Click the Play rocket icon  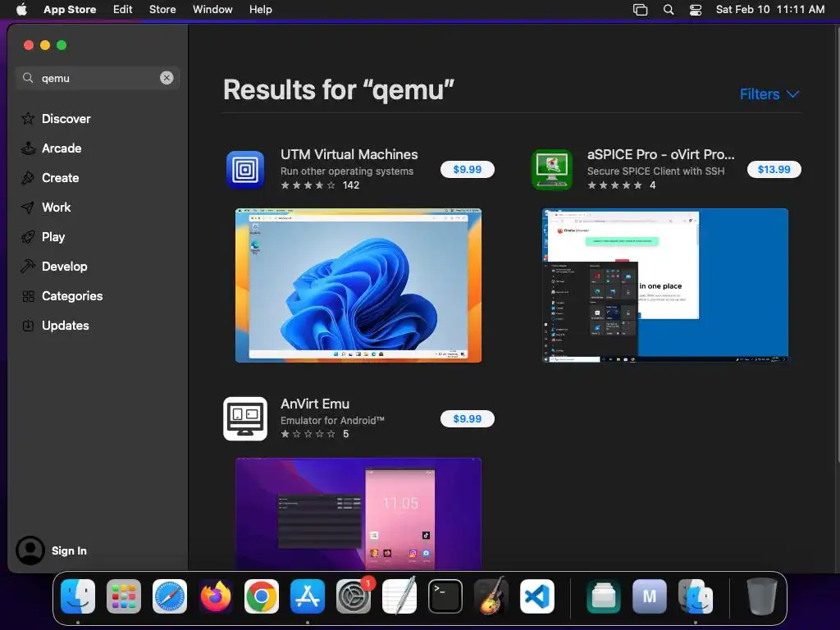28,237
